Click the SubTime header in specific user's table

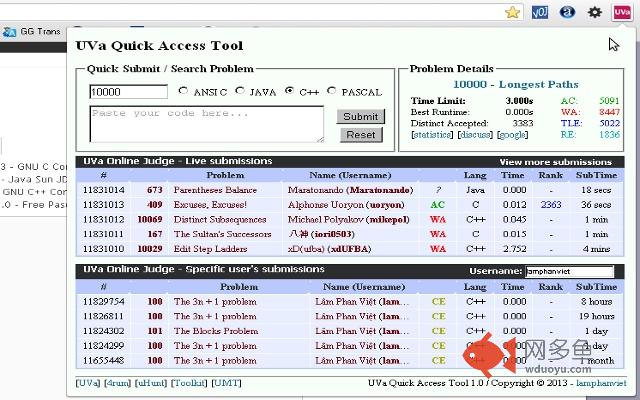[596, 287]
